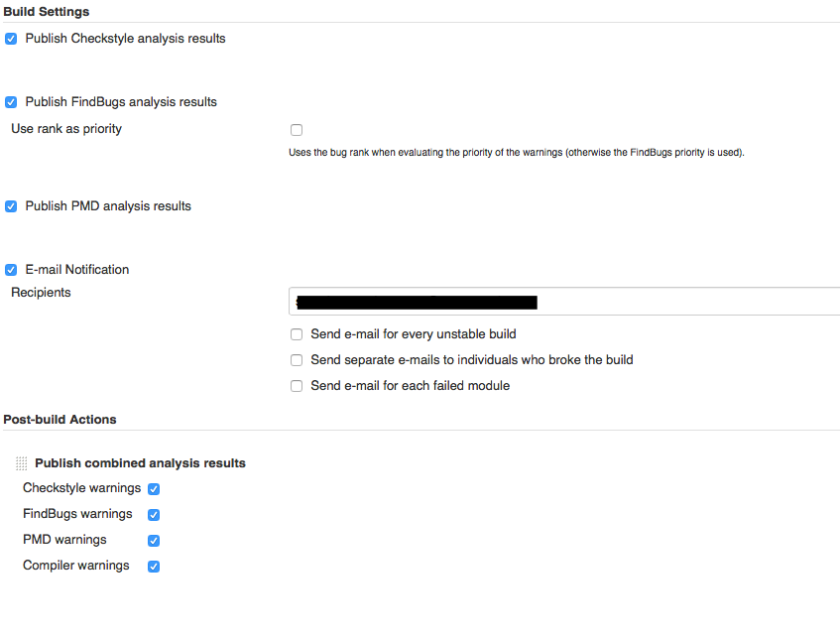The image size is (840, 641).
Task: Untick the PMD warnings checkbox
Action: pyautogui.click(x=154, y=541)
